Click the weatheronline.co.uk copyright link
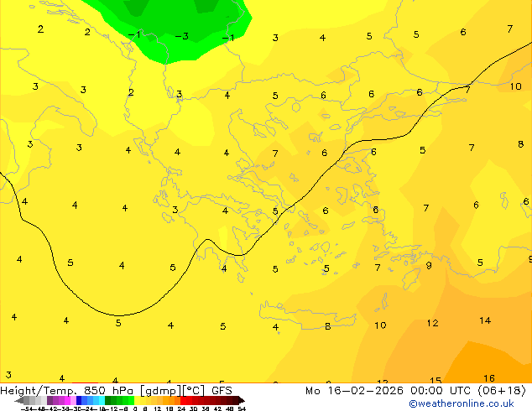This screenshot has width=532, height=411. click(462, 403)
